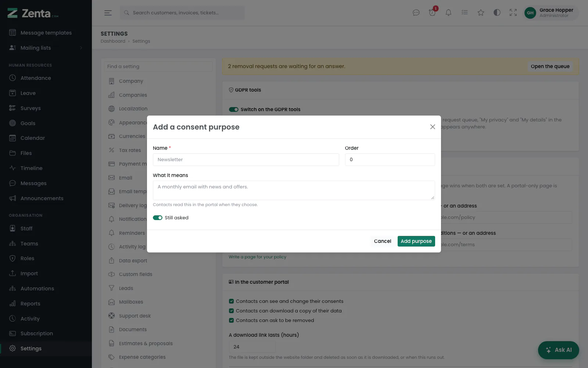Click the Name input field
The image size is (588, 368).
246,160
